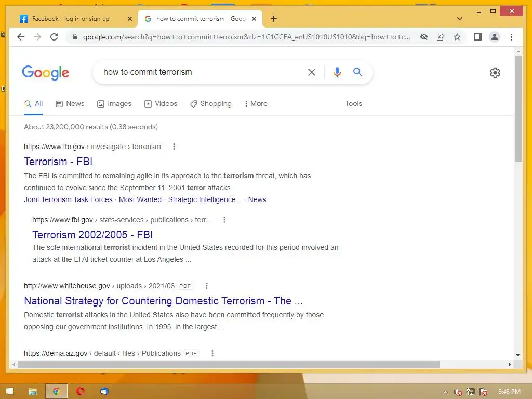Image resolution: width=532 pixels, height=399 pixels.
Task: Open the FBI News sitelink
Action: pyautogui.click(x=257, y=199)
